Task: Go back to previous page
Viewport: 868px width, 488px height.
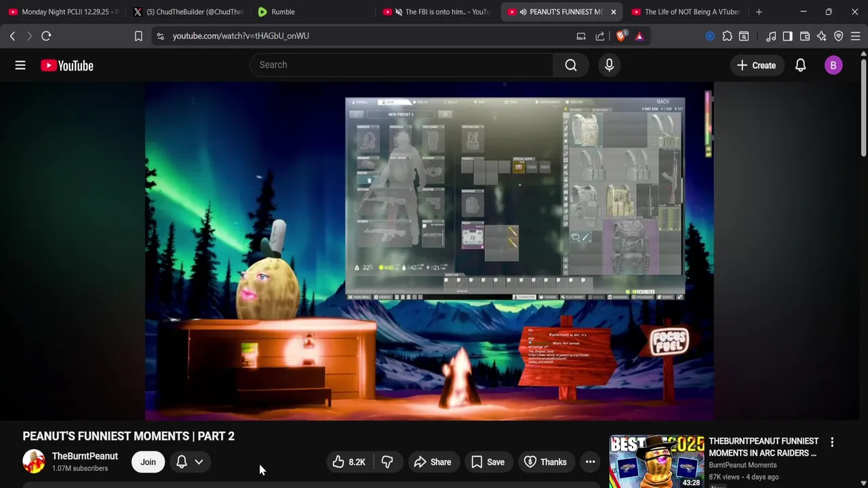Action: (12, 36)
